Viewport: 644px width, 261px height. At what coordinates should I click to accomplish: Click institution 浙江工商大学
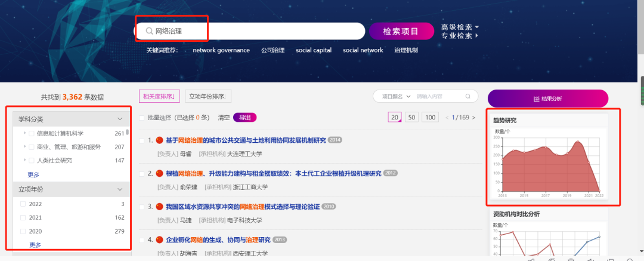(250, 187)
